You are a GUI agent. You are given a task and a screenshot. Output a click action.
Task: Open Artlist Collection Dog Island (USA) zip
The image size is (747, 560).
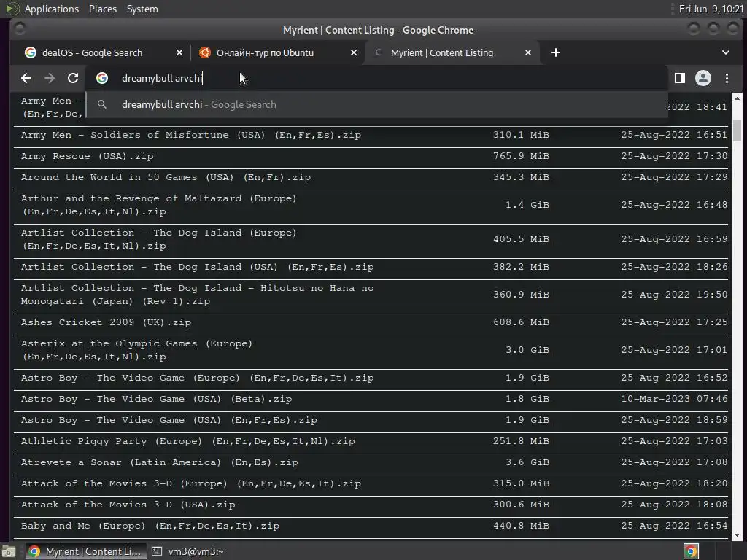pos(197,267)
